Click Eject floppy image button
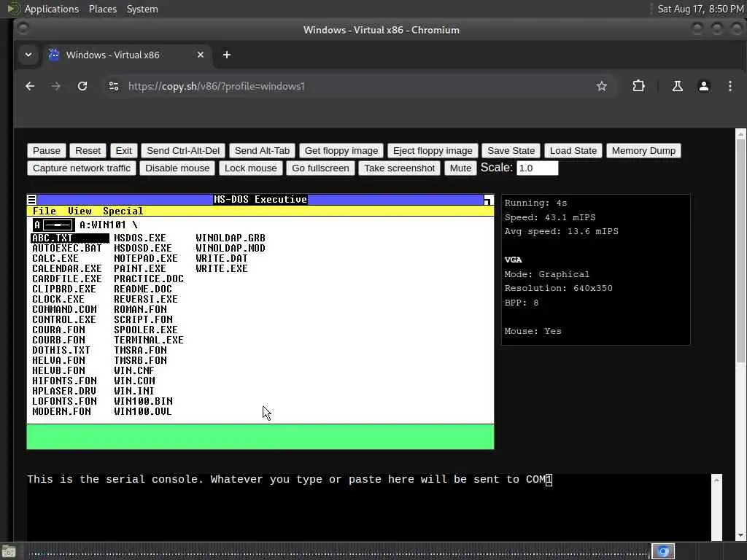This screenshot has height=560, width=747. [433, 150]
